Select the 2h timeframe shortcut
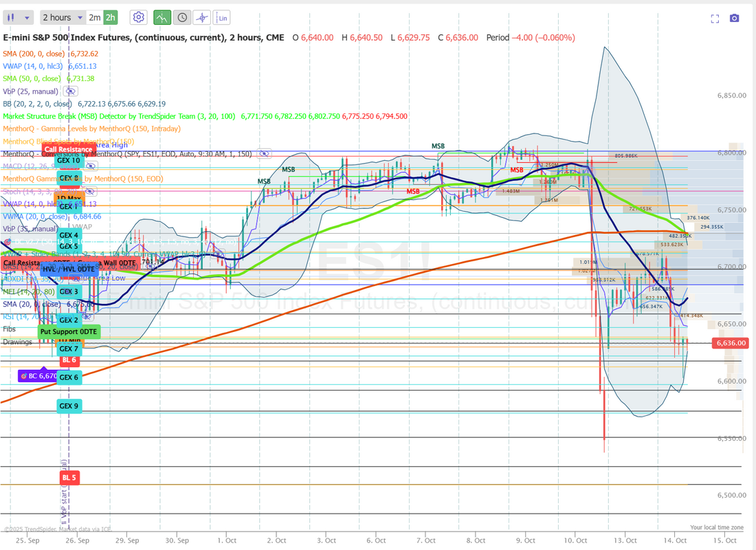Image resolution: width=756 pixels, height=550 pixels. coord(111,17)
